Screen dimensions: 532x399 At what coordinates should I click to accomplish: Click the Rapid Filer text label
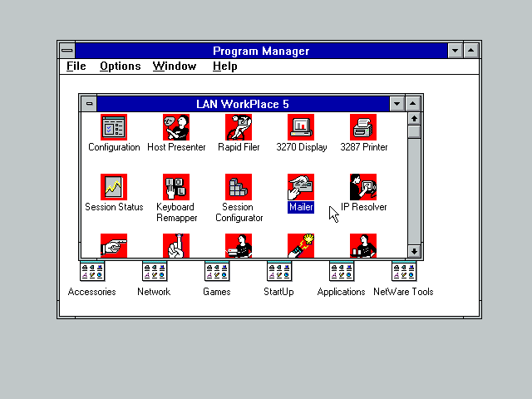(x=239, y=147)
